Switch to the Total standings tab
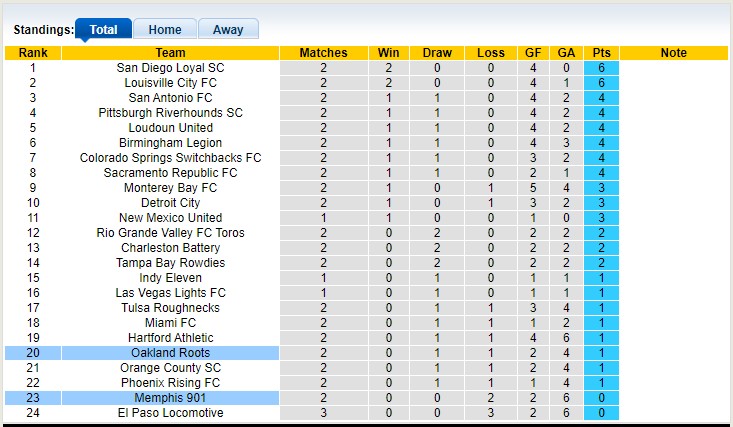Image resolution: width=733 pixels, height=427 pixels. (x=103, y=29)
